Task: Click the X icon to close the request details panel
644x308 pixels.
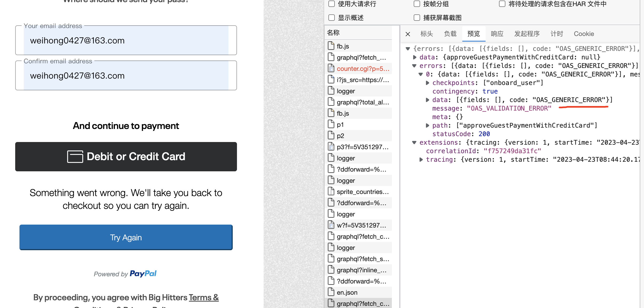Action: pyautogui.click(x=408, y=34)
